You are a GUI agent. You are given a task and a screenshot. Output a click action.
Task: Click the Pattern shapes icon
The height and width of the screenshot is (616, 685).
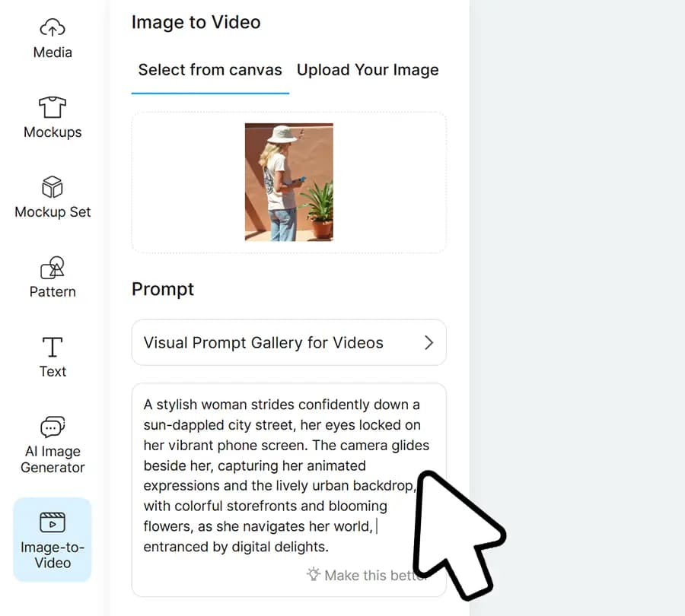(x=53, y=267)
